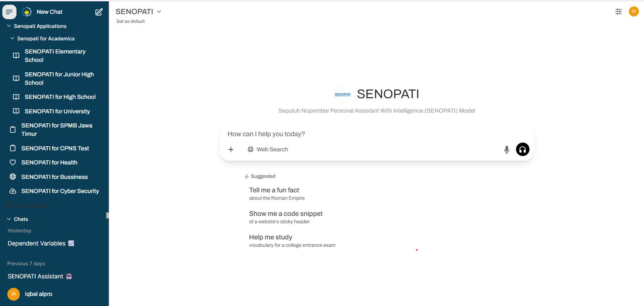Open the SENOPATI model selector dropdown
Screen dimensions: 644x306
point(138,12)
